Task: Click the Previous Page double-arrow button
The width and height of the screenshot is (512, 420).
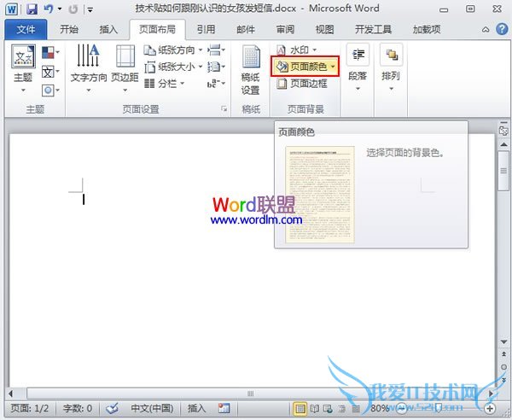Action: click(x=503, y=354)
